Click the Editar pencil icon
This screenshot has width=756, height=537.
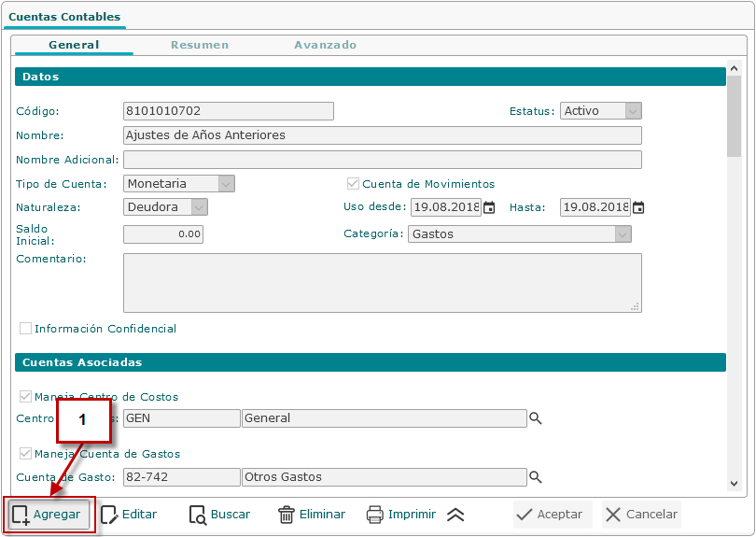pos(109,515)
